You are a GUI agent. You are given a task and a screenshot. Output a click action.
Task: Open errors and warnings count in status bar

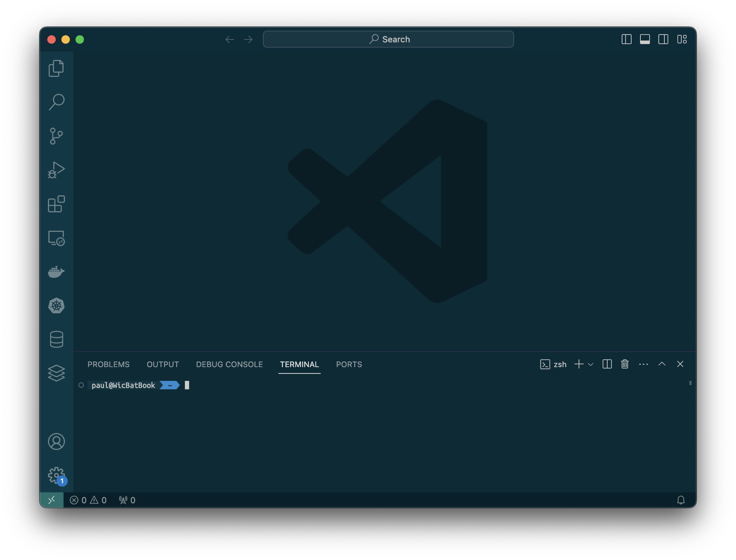coord(88,500)
